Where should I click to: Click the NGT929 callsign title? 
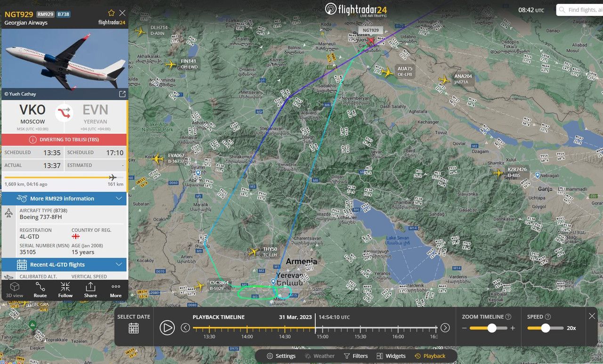tap(19, 14)
